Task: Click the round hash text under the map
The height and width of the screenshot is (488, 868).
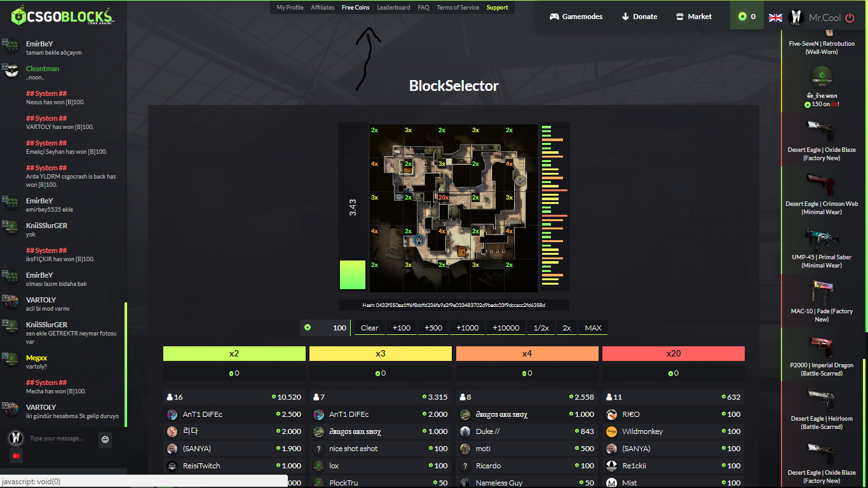Action: (454, 305)
